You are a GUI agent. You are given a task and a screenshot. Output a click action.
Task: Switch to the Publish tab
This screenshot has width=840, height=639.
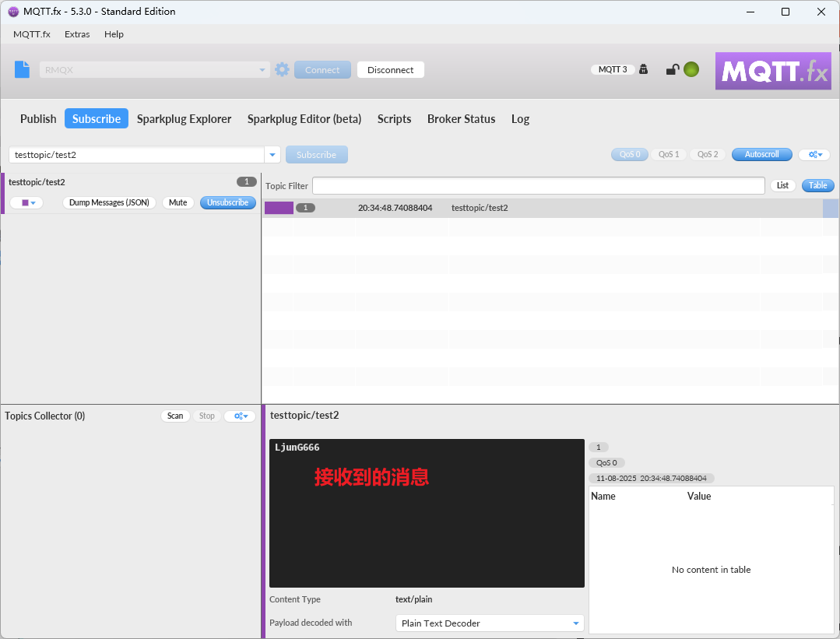pyautogui.click(x=38, y=119)
